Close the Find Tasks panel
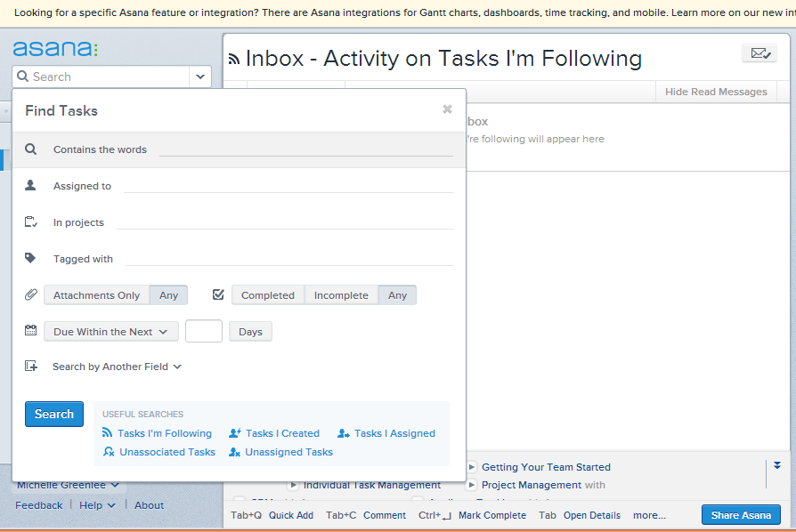Screen dimensions: 796x532 click(447, 109)
